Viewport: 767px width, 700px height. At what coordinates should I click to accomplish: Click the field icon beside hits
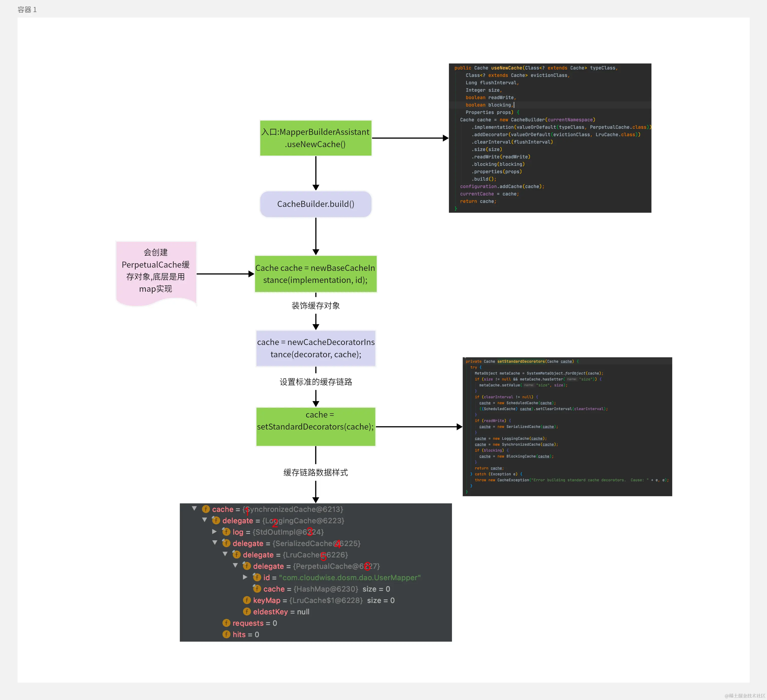(226, 634)
